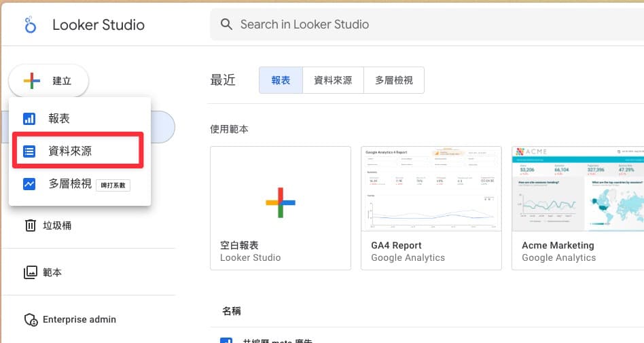Image resolution: width=644 pixels, height=343 pixels.
Task: Click the 垃圾桶 trash can icon
Action: (x=30, y=225)
